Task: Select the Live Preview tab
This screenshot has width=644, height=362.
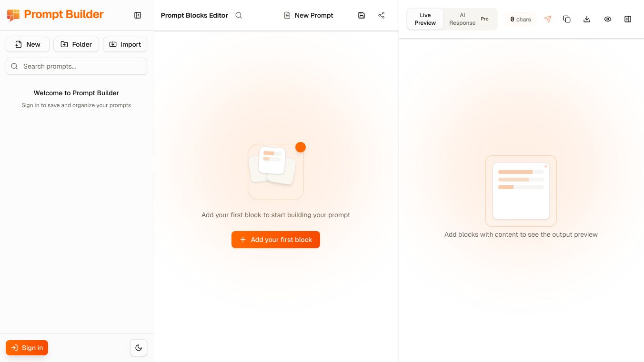Action: click(425, 19)
